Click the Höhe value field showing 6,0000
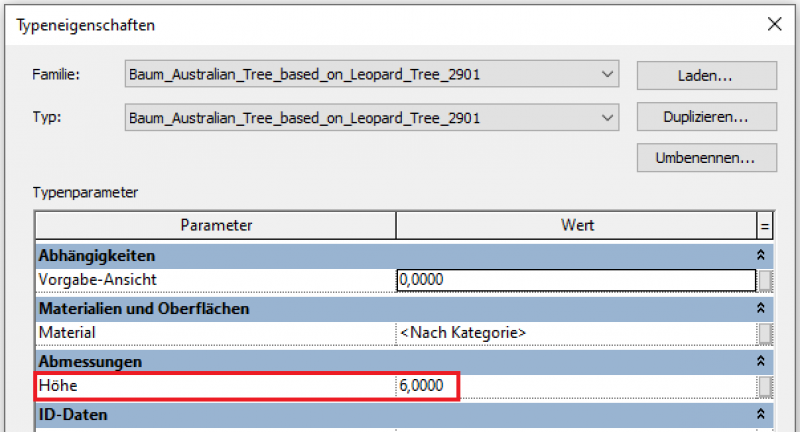The width and height of the screenshot is (800, 432). pyautogui.click(x=575, y=386)
